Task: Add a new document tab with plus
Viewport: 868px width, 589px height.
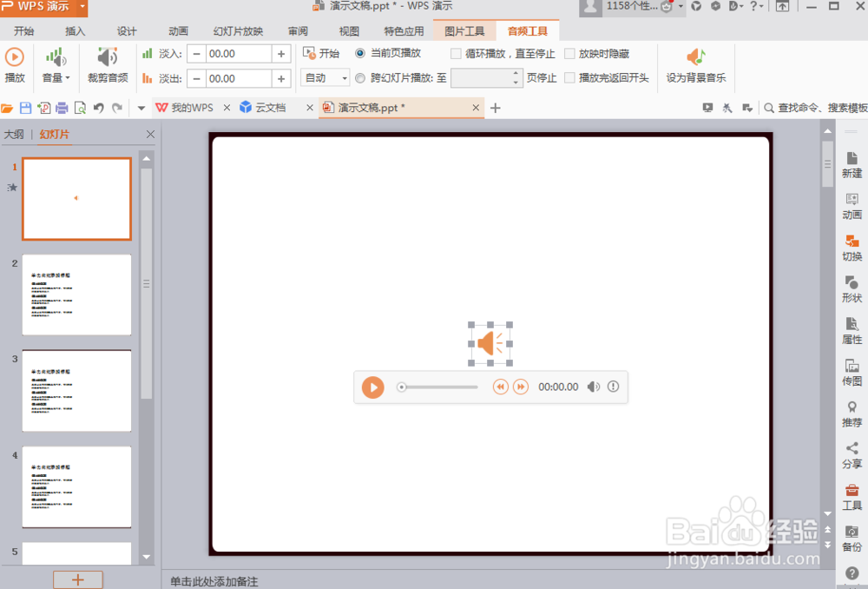Action: click(496, 108)
